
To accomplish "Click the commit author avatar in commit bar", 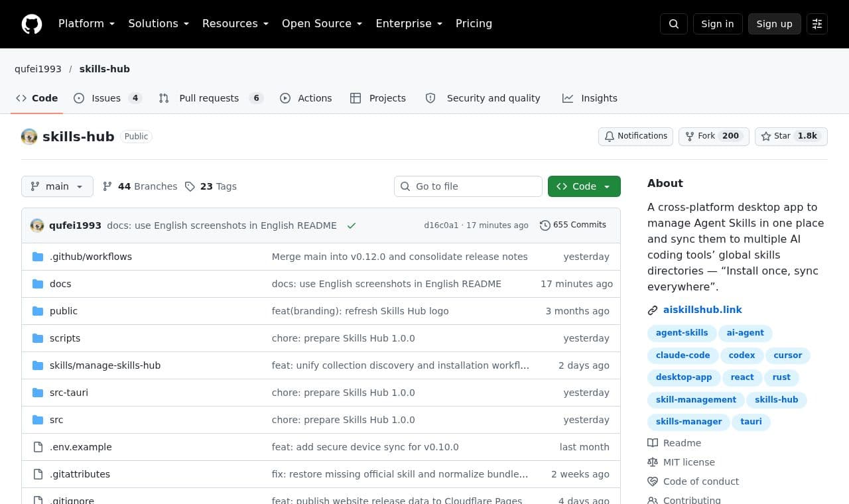I will (37, 225).
